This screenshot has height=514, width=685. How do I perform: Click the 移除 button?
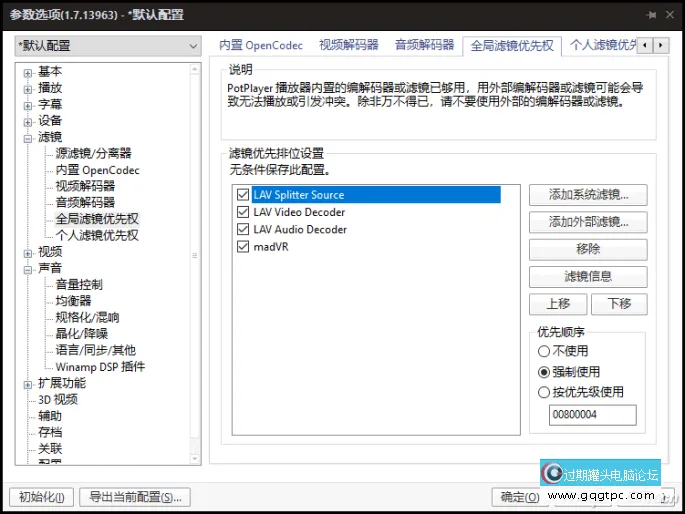click(x=588, y=249)
